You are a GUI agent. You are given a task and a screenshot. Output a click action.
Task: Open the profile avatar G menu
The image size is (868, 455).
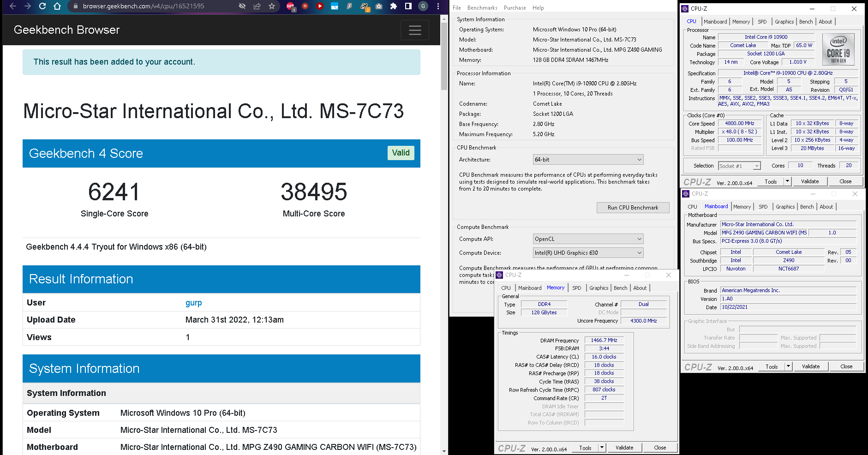(x=423, y=6)
